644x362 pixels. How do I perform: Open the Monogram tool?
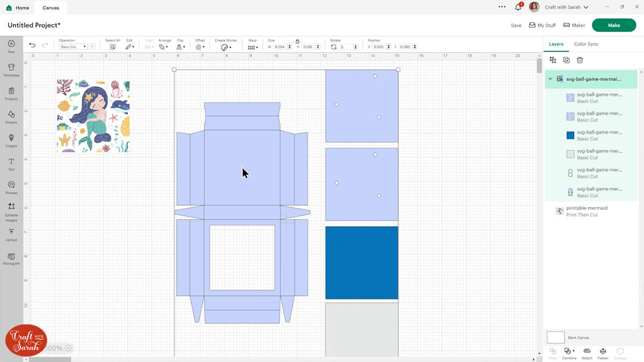[x=11, y=258]
